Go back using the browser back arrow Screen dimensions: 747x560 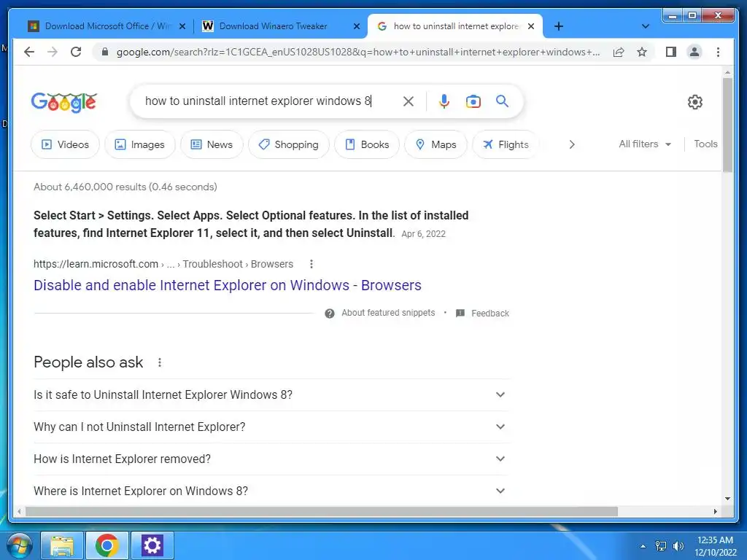point(29,52)
